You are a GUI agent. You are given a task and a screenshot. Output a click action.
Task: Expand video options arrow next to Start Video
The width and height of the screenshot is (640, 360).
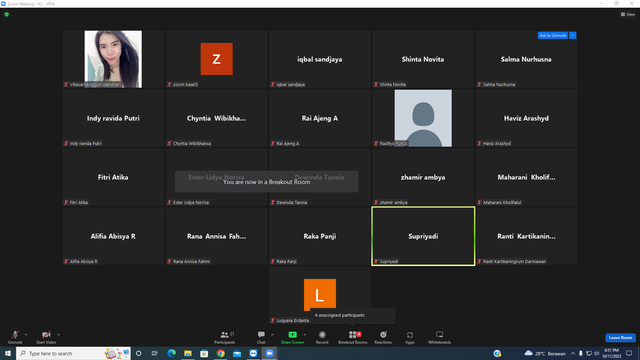coord(58,335)
